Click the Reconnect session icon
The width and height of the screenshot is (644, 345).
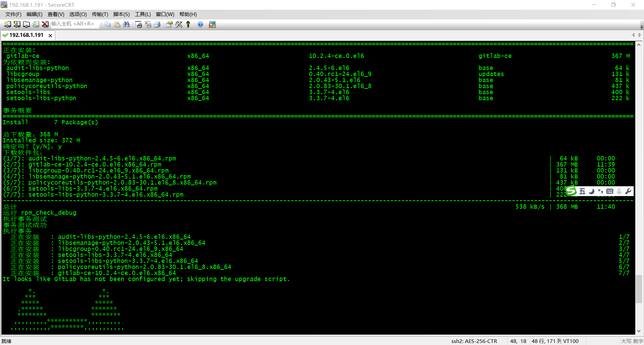tap(36, 24)
